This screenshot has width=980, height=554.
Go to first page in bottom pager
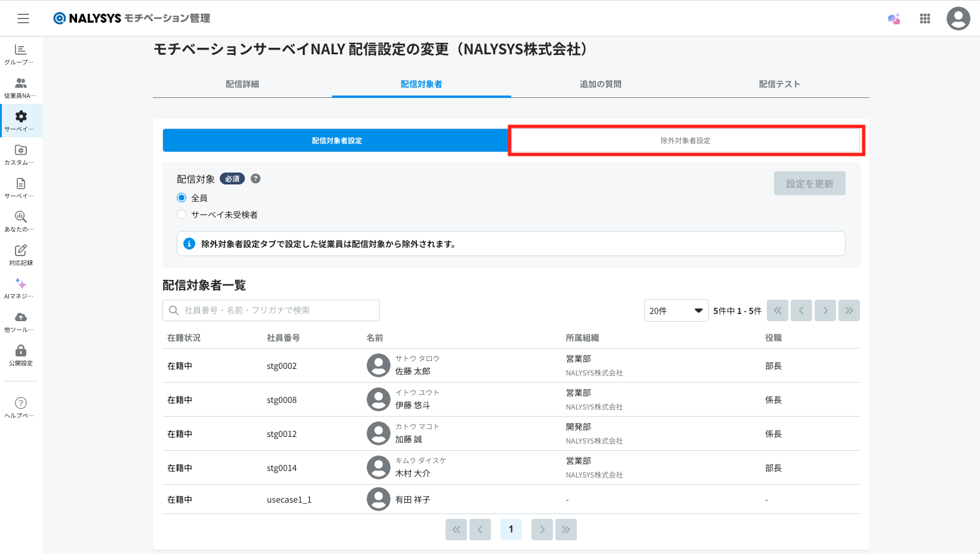click(456, 530)
